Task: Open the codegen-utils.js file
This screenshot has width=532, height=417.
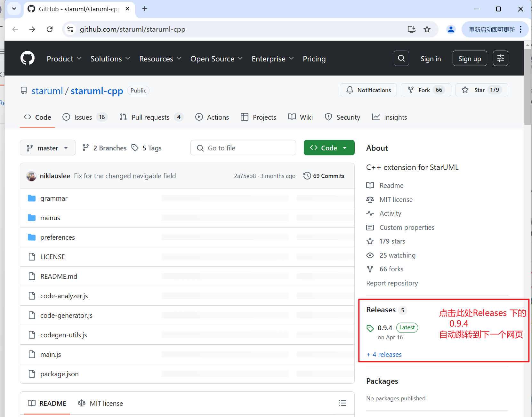Action: pyautogui.click(x=64, y=335)
